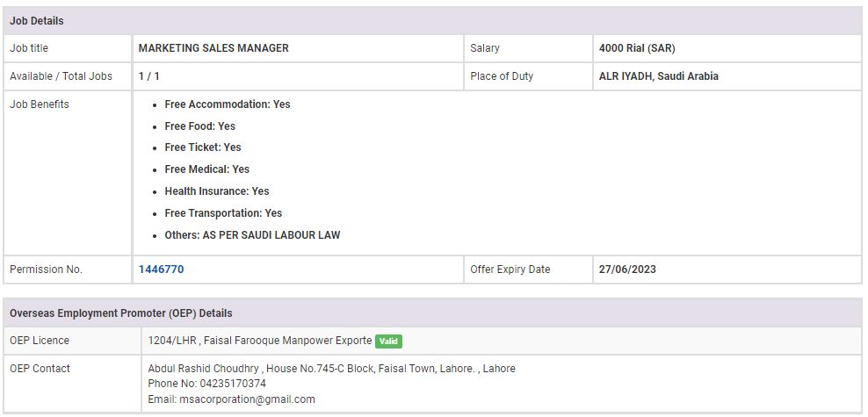Click the ALR IYADH, Saudi Arabia location
This screenshot has height=417, width=868.
point(658,76)
